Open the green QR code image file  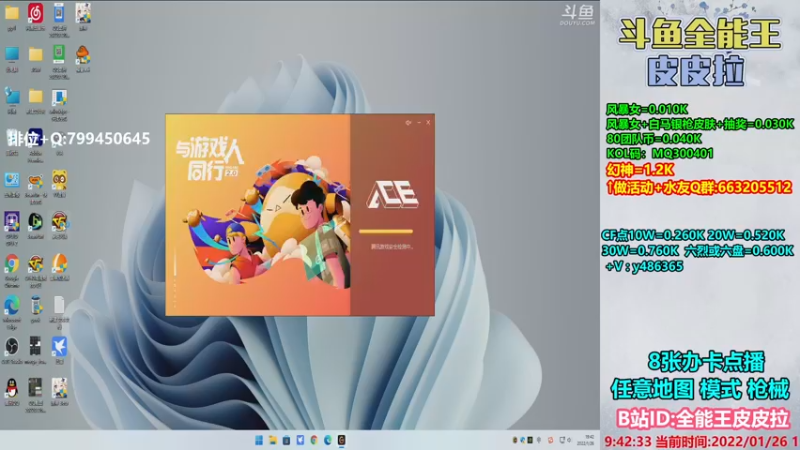pyautogui.click(x=59, y=55)
